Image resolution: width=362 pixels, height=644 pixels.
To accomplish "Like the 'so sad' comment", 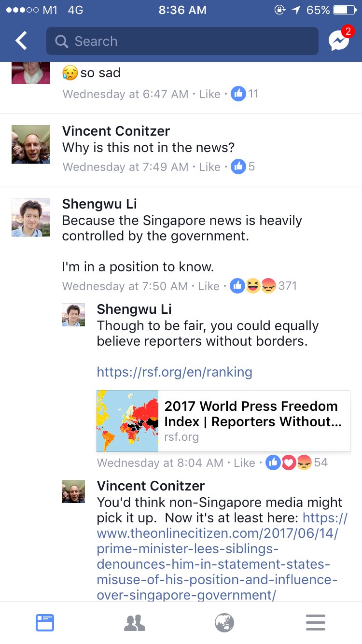I will pyautogui.click(x=209, y=94).
